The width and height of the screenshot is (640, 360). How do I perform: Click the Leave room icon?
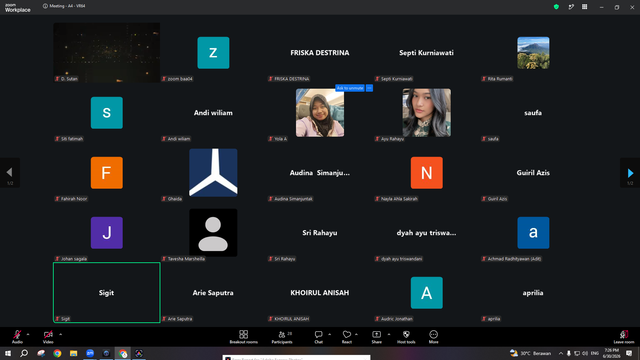624,337
